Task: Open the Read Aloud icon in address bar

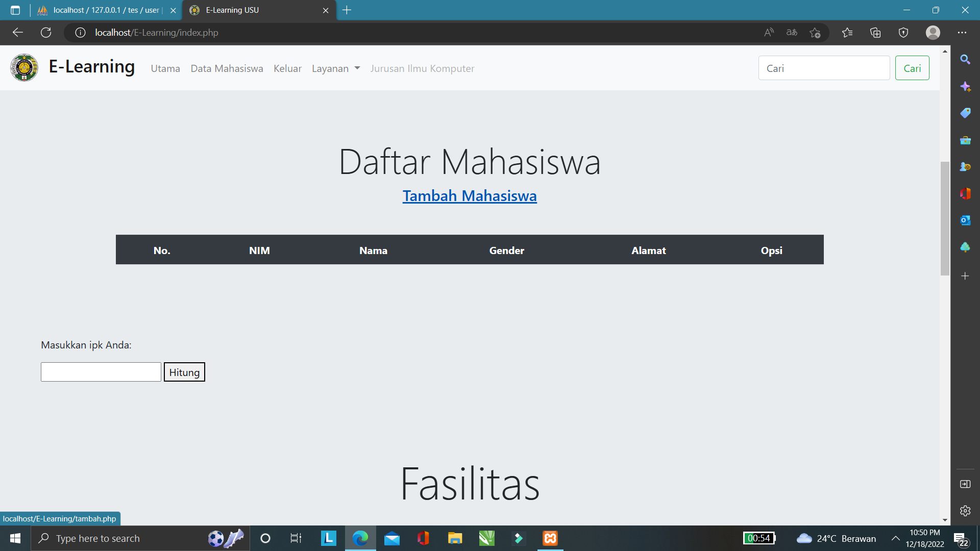Action: pyautogui.click(x=769, y=33)
